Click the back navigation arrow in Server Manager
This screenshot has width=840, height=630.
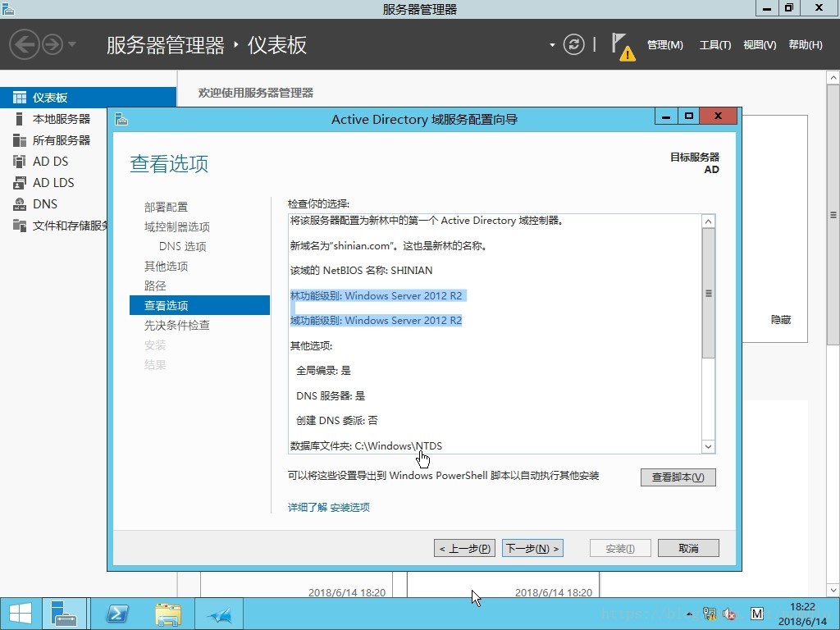25,44
